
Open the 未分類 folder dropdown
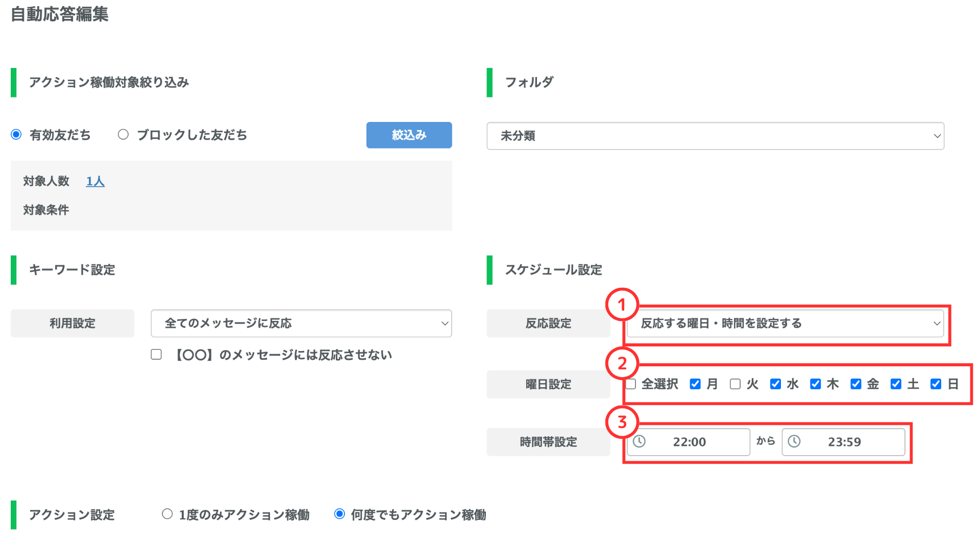pyautogui.click(x=715, y=136)
